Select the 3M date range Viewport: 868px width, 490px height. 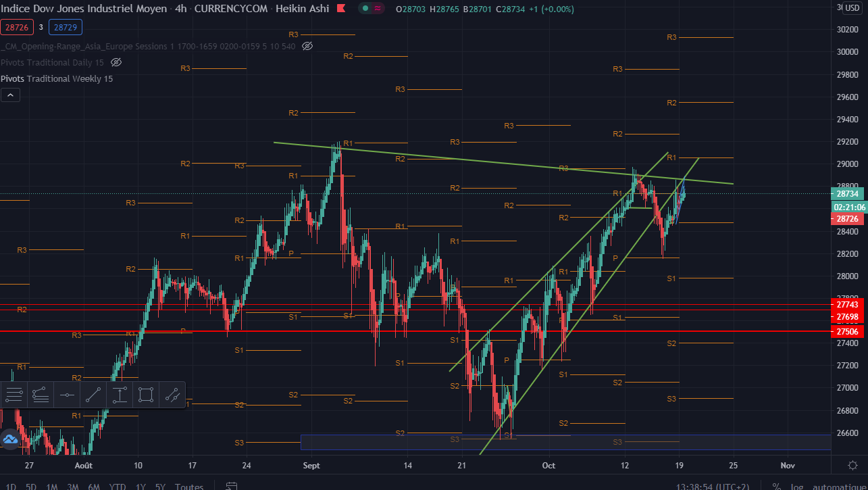73,486
